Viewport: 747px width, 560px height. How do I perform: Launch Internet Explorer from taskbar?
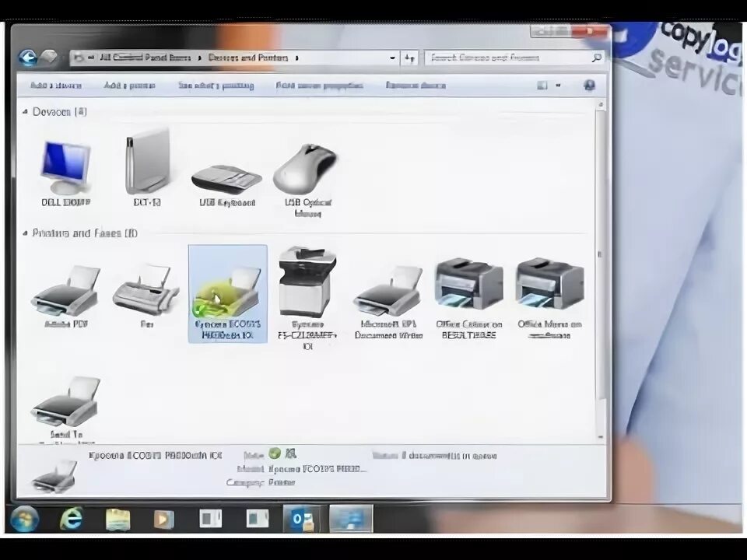[71, 519]
